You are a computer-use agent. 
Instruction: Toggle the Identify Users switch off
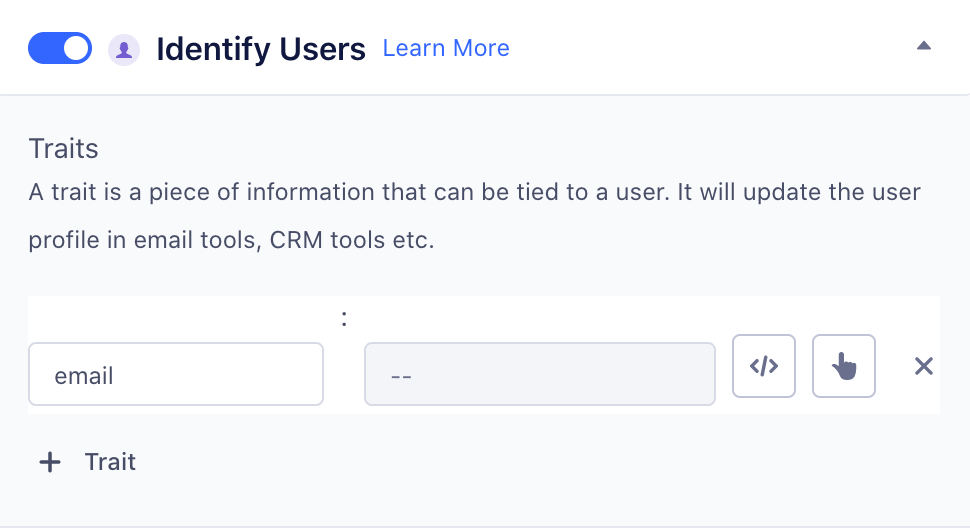coord(60,48)
